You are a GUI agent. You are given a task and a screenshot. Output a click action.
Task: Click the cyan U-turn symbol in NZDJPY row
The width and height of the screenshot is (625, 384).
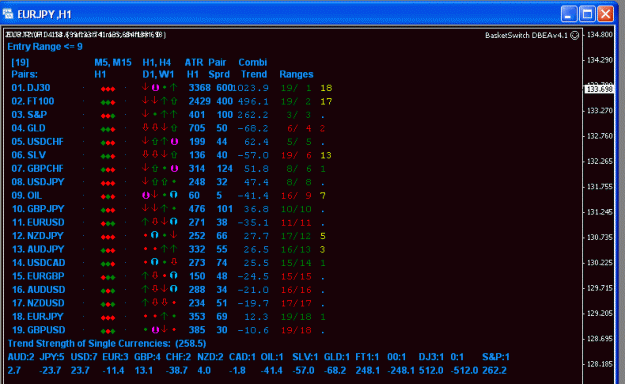point(154,235)
